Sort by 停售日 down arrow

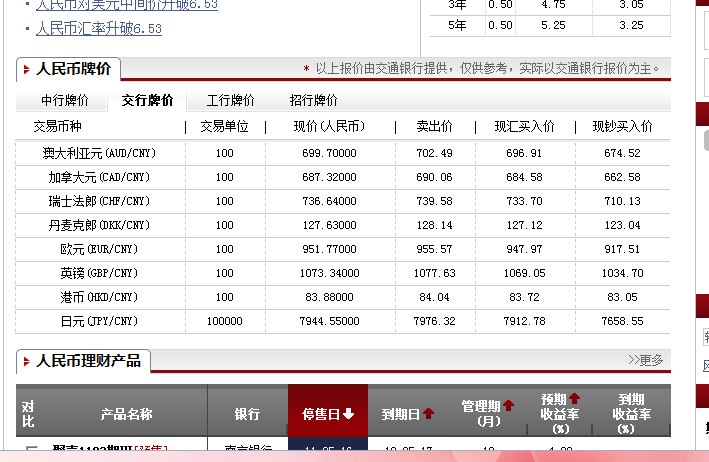(x=349, y=414)
